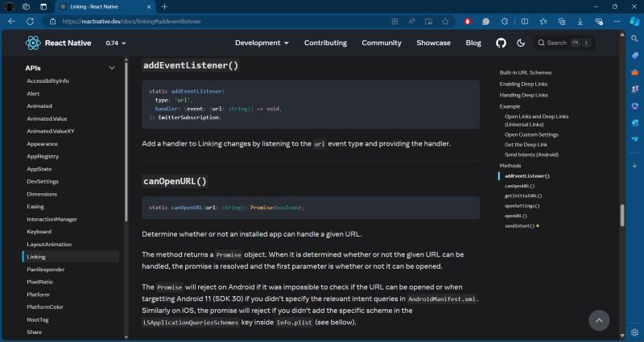The width and height of the screenshot is (644, 342).
Task: Open the Community nav item
Action: pos(382,43)
